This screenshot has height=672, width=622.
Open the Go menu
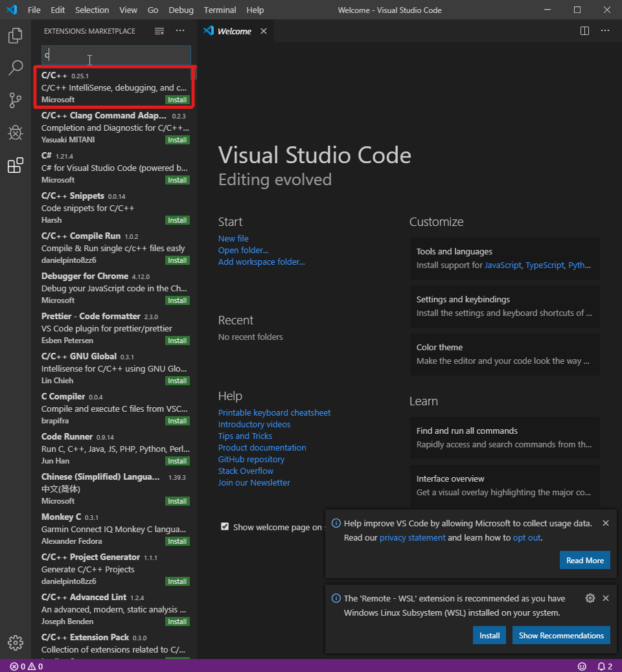(153, 10)
